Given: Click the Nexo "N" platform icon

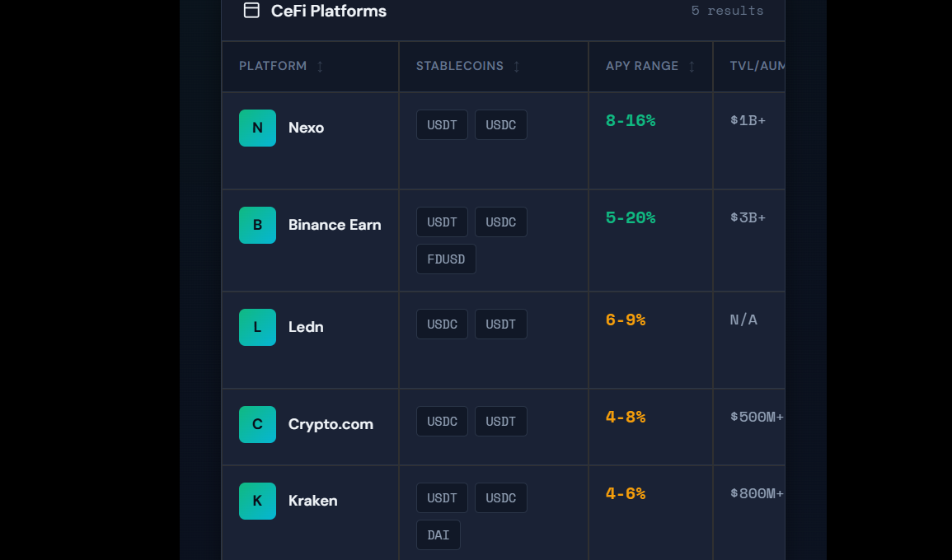Looking at the screenshot, I should pos(257,128).
